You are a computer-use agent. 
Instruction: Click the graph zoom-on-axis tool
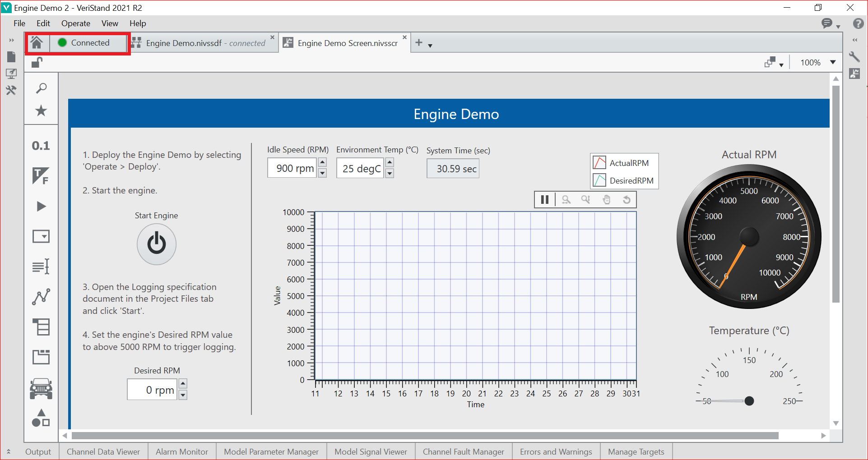pos(586,199)
